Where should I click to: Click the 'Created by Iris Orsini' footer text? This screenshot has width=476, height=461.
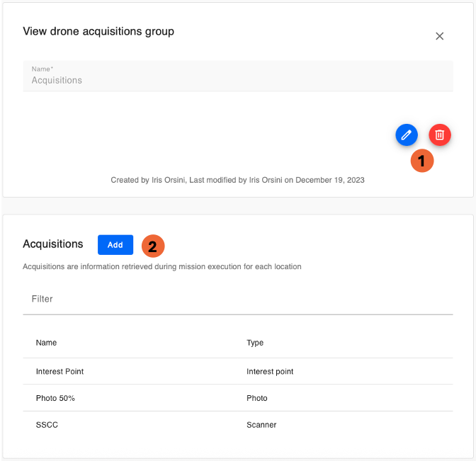click(x=237, y=180)
